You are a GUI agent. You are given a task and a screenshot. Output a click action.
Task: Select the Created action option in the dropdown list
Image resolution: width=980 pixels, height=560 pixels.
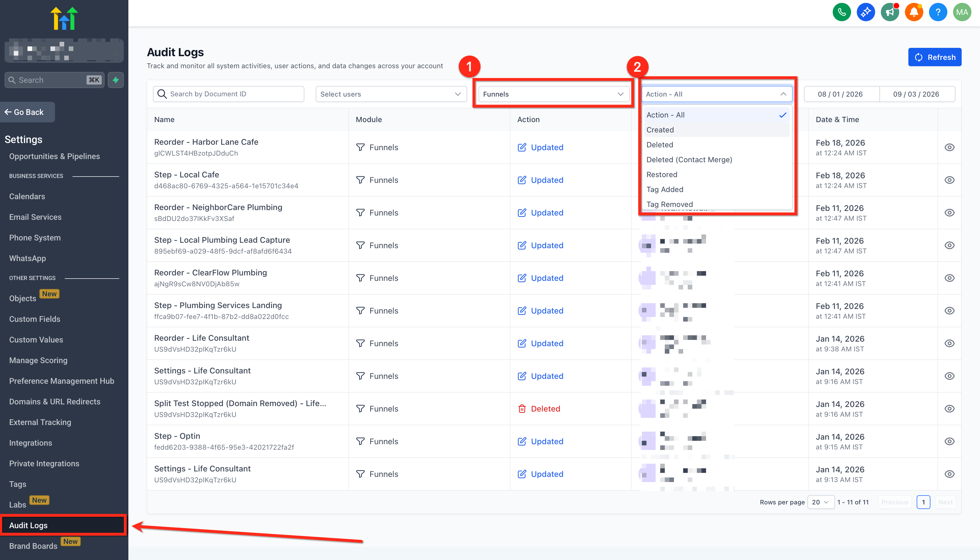[660, 130]
